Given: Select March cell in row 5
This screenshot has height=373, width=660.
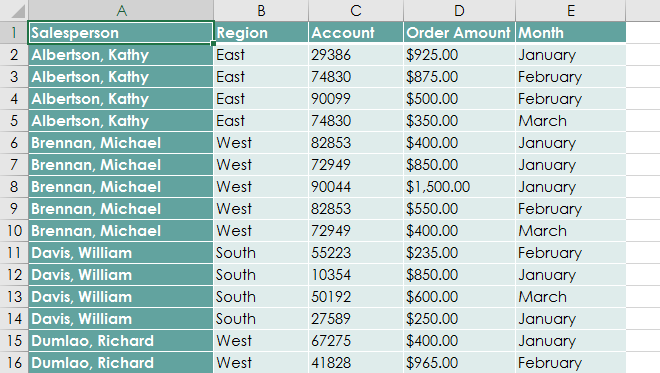Looking at the screenshot, I should [x=570, y=121].
